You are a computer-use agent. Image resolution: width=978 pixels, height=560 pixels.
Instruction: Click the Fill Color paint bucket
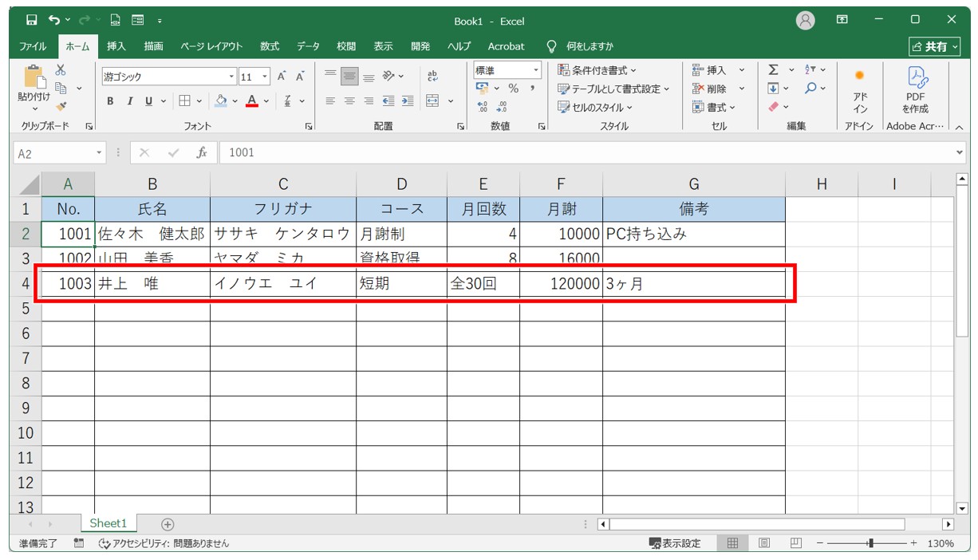tap(221, 101)
